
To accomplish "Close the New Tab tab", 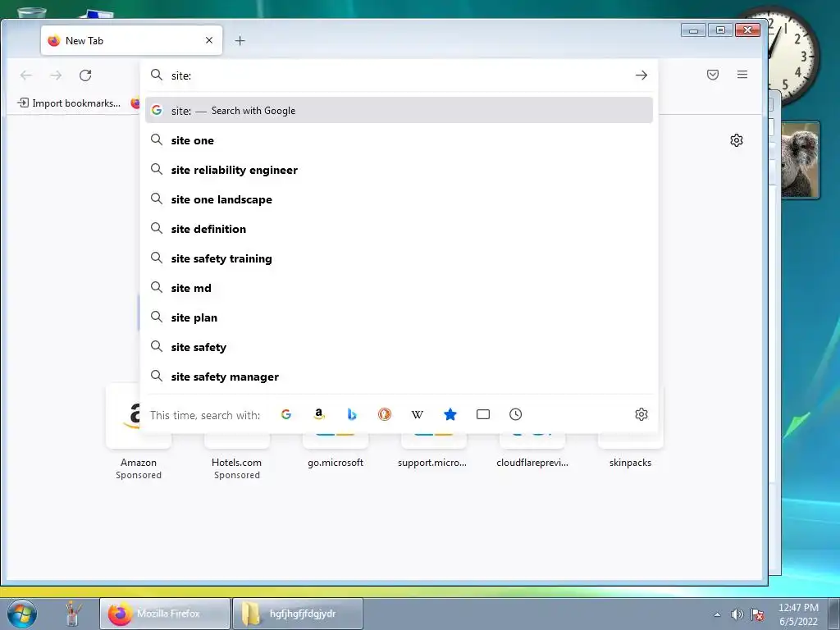I will pyautogui.click(x=209, y=40).
